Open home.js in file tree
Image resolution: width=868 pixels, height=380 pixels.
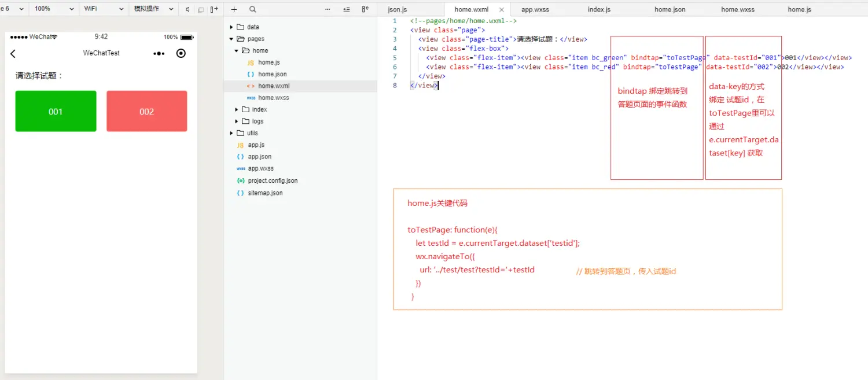pyautogui.click(x=269, y=62)
